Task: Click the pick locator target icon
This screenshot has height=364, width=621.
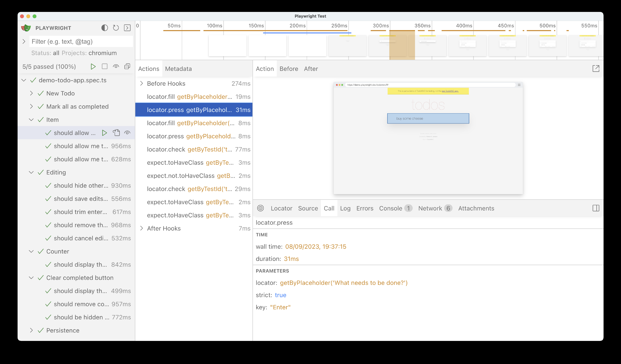Action: click(x=260, y=208)
